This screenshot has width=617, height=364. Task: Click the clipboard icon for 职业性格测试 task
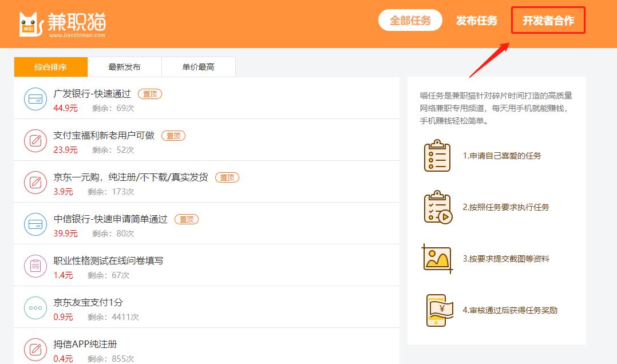[x=35, y=266]
